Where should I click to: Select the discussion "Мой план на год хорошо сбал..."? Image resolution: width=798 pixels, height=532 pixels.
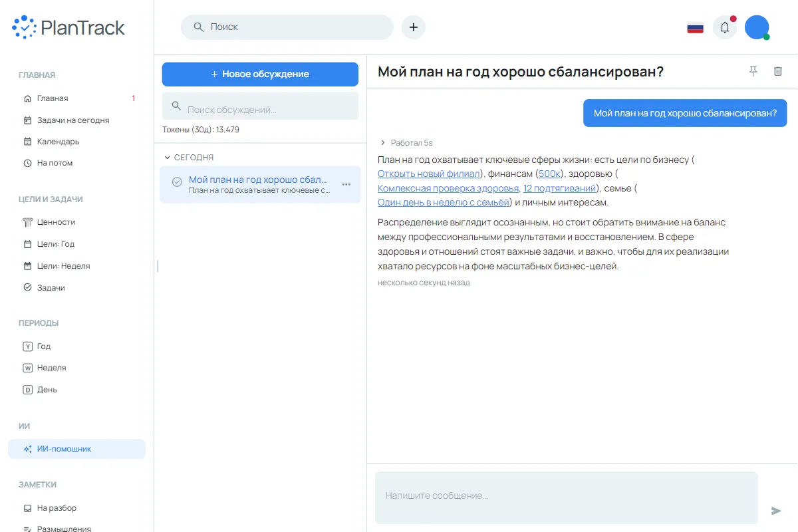[260, 184]
